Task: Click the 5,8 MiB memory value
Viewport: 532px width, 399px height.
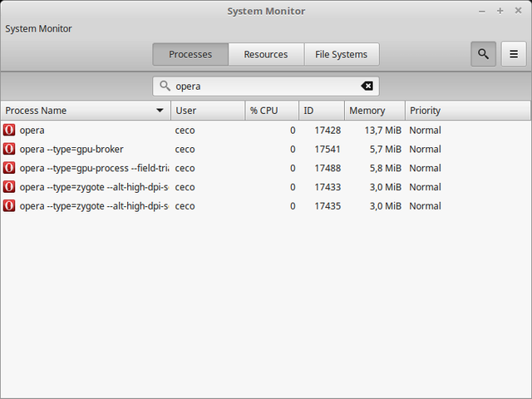Action: [386, 169]
